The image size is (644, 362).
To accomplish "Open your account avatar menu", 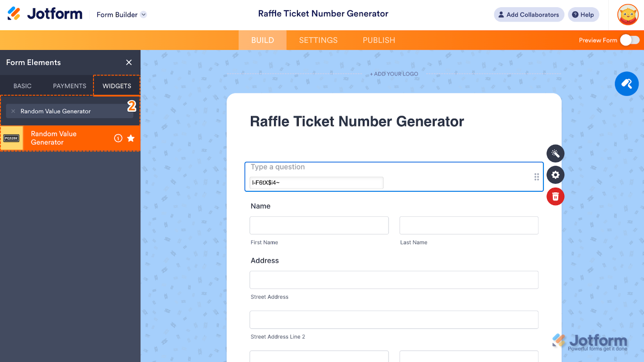I will coord(627,14).
